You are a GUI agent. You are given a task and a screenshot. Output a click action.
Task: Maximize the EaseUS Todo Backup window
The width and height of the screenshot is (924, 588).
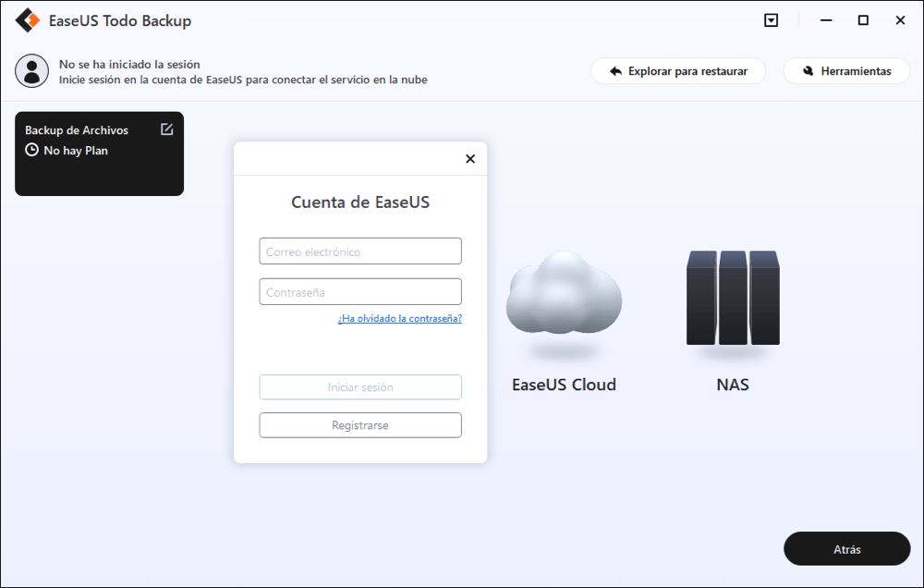point(863,20)
